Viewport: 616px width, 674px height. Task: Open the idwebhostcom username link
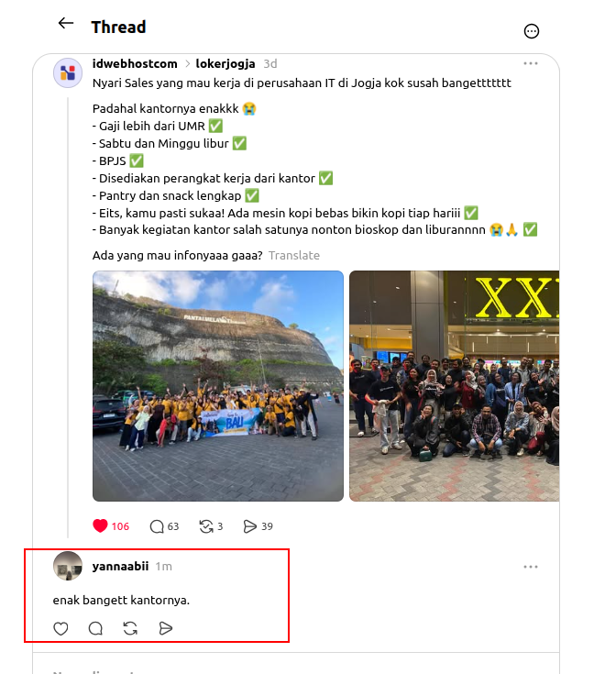click(135, 63)
